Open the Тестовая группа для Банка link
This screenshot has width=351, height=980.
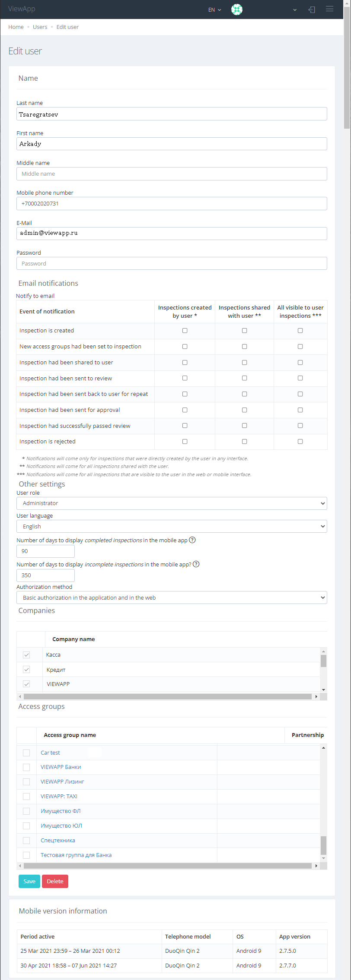coord(76,855)
